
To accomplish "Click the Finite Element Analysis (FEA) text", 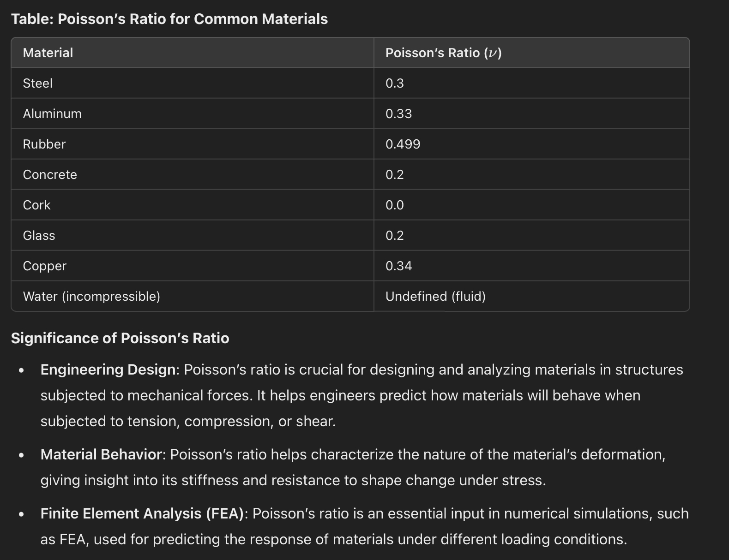I will click(x=142, y=514).
